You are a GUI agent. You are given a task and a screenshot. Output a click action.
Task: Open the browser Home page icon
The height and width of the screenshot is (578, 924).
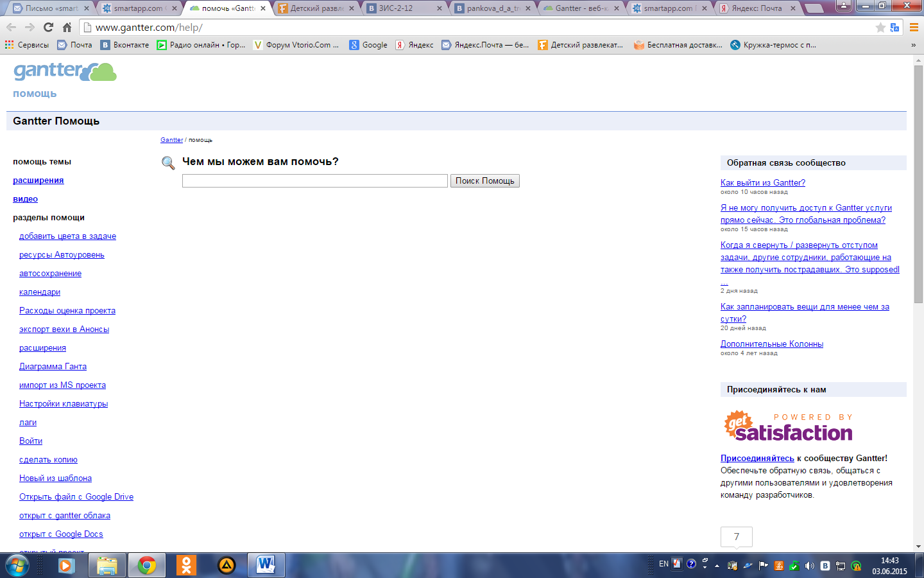(67, 28)
